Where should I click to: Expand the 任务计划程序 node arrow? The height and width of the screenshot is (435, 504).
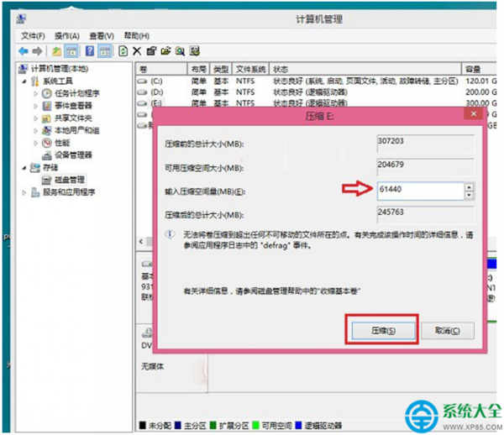coord(35,94)
